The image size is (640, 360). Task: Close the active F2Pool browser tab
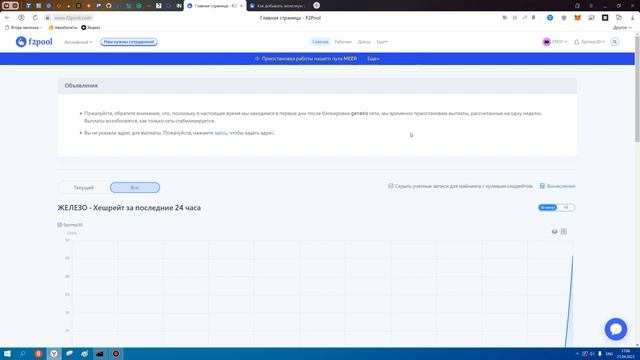(x=241, y=6)
